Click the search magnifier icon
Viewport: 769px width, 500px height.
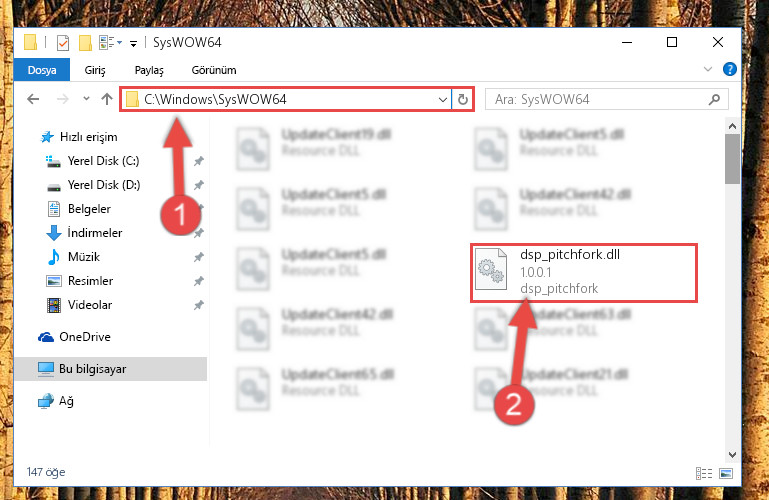715,100
